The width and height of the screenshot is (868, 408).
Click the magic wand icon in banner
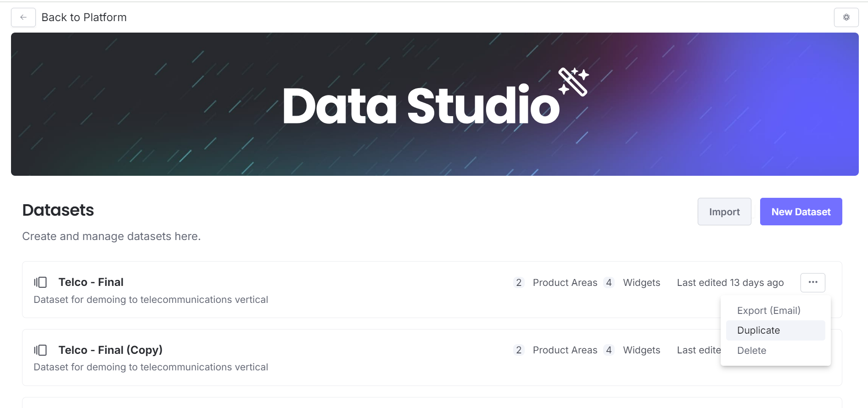click(573, 82)
